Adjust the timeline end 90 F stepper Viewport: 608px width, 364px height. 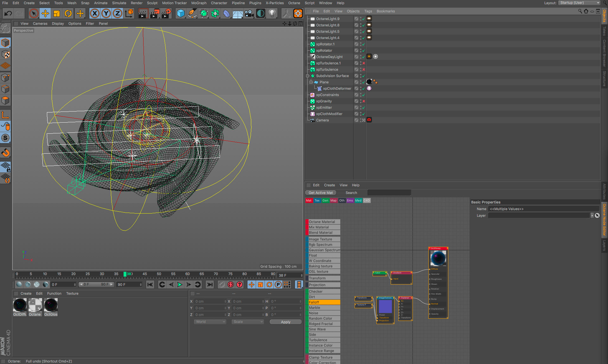click(141, 284)
